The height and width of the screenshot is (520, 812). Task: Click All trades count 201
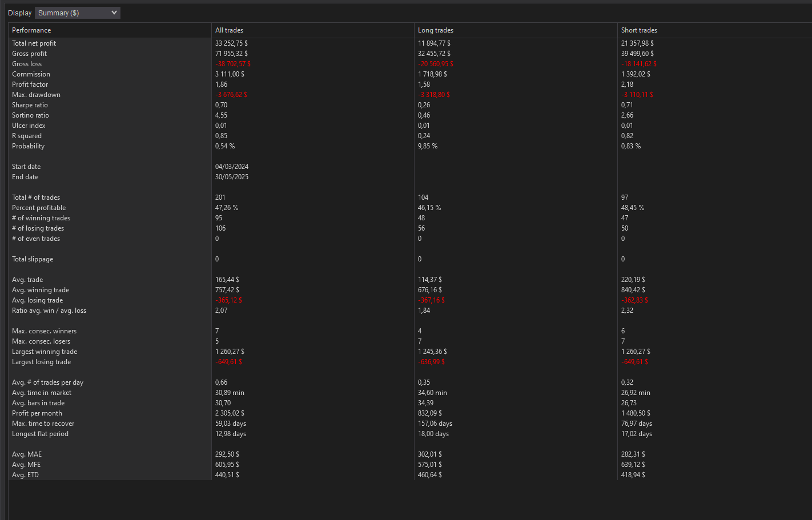point(220,197)
